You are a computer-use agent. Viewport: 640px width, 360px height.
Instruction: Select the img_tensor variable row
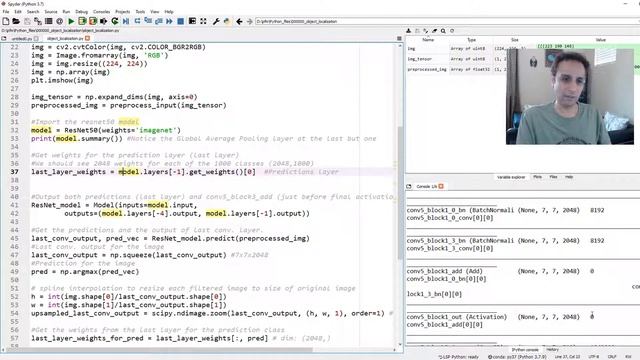[456, 59]
